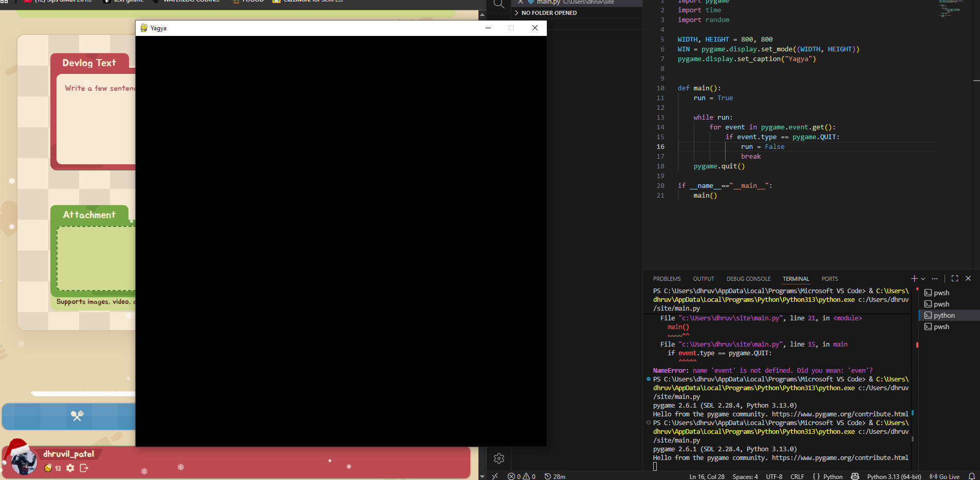Open terminal panel more actions ellipsis
Viewport: 980px width, 480px height.
point(935,279)
